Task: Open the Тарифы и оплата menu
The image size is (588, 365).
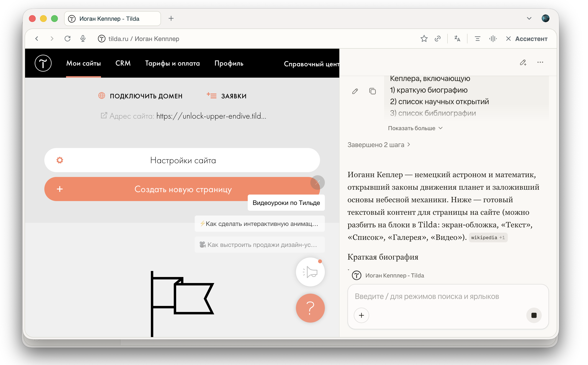Action: tap(172, 63)
